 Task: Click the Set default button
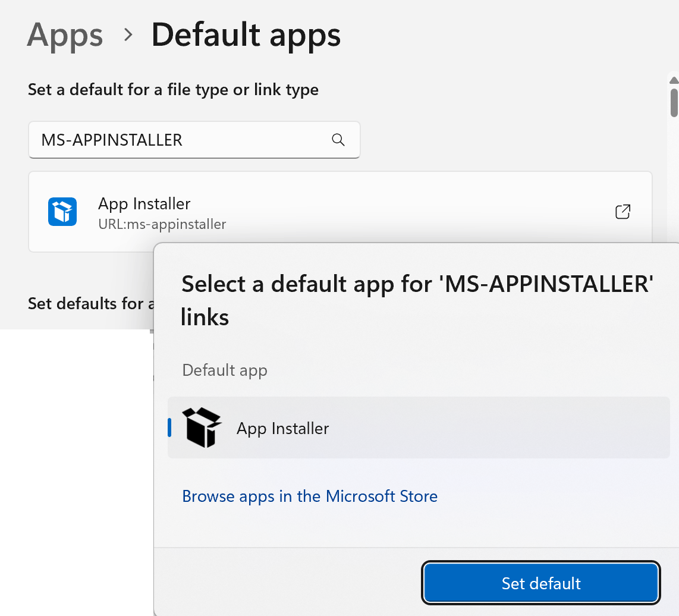point(540,583)
